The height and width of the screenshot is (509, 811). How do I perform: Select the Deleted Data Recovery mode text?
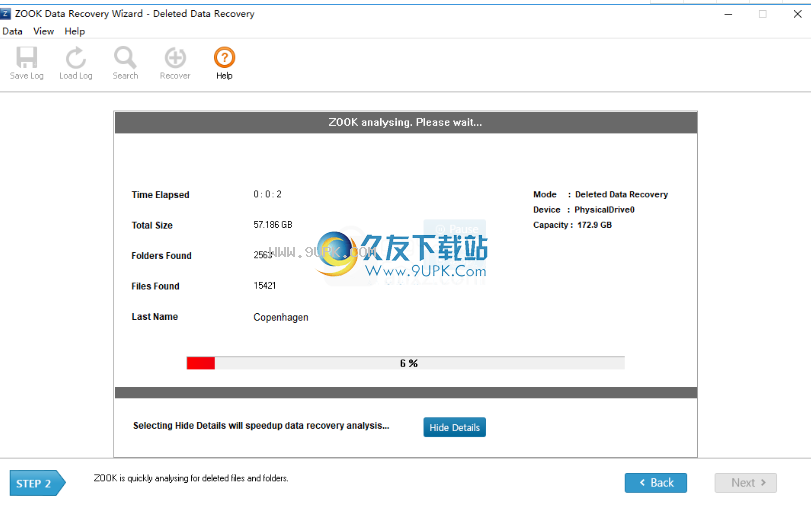pos(621,194)
